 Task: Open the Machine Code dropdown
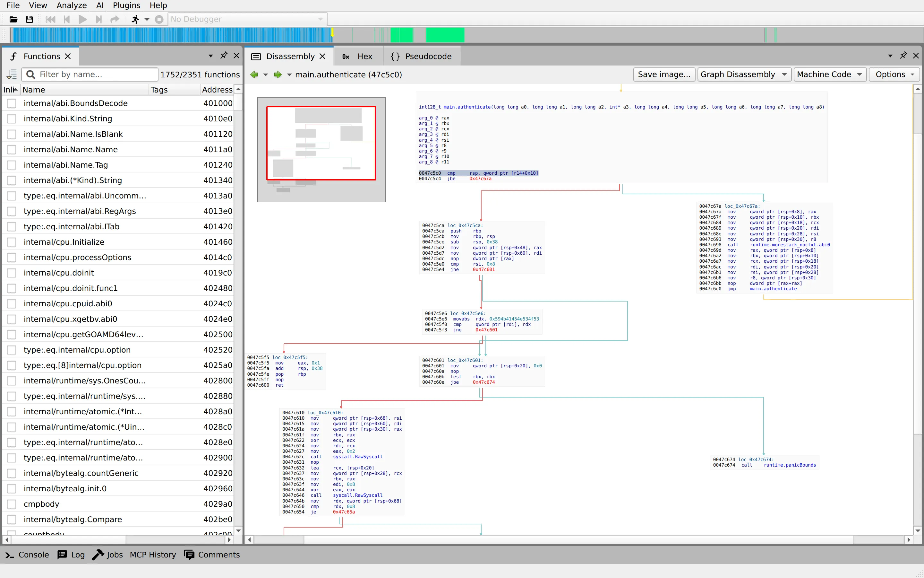(x=830, y=74)
